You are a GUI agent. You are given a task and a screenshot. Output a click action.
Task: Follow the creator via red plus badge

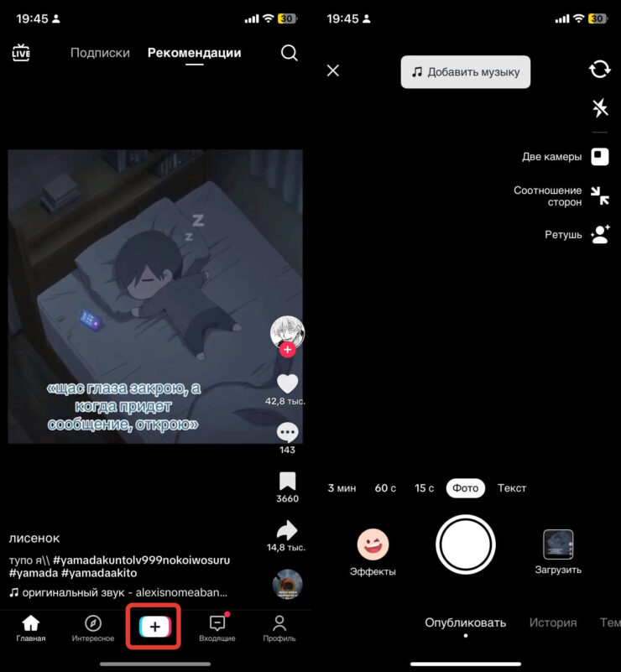coord(287,350)
